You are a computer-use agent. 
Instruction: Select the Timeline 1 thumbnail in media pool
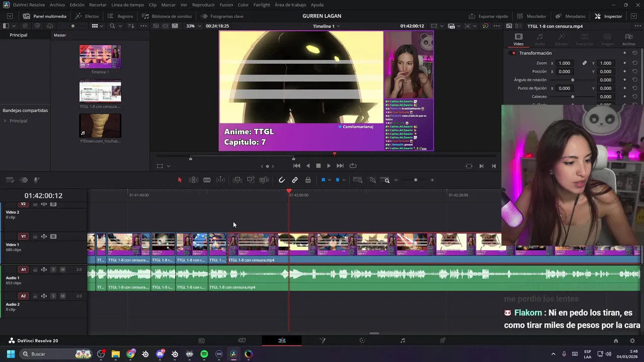(100, 56)
